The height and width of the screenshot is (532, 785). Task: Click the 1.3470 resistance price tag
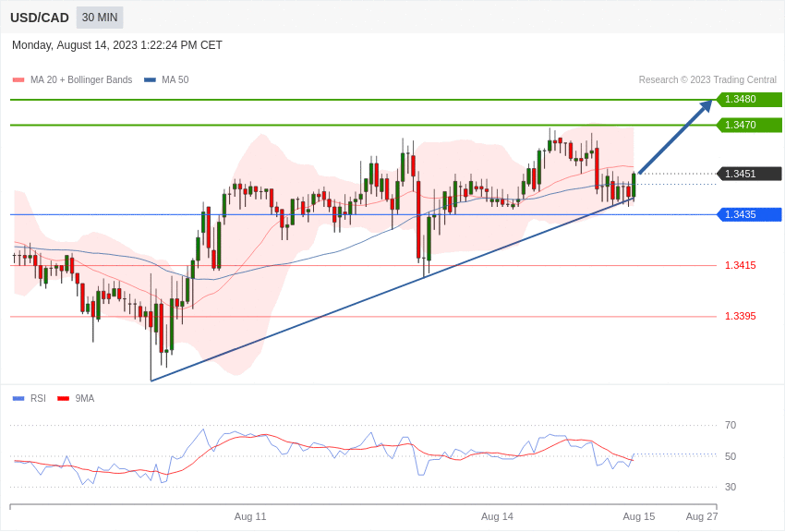click(x=750, y=125)
